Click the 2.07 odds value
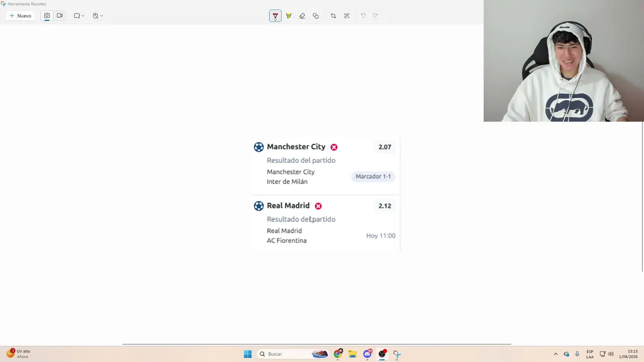This screenshot has width=644, height=362. pyautogui.click(x=385, y=147)
